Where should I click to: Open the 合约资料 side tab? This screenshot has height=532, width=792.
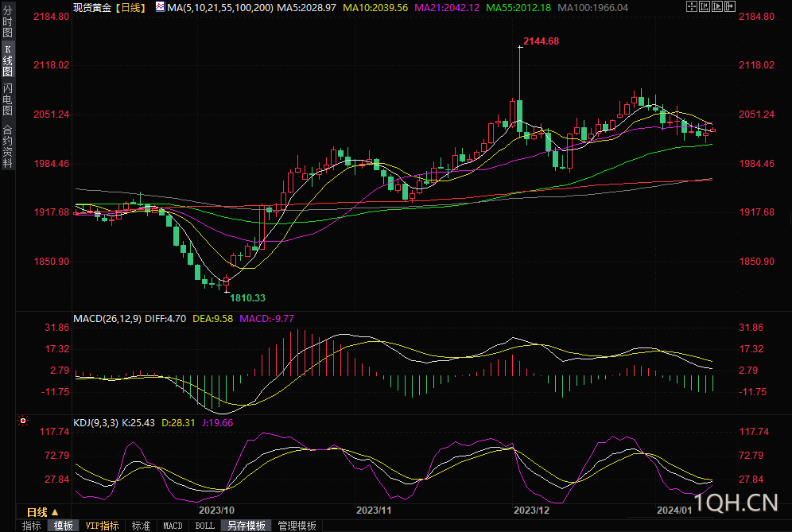coord(7,146)
